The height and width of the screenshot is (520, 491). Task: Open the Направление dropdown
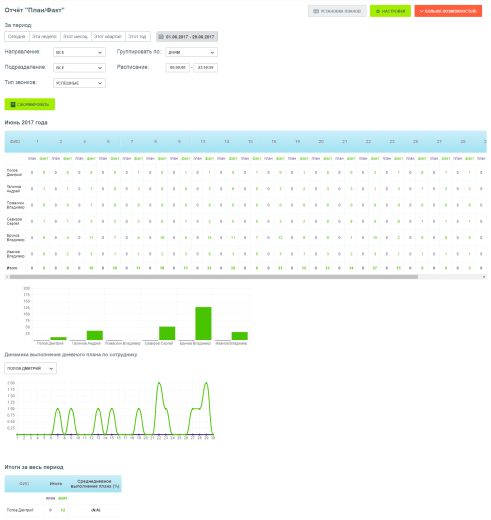coord(79,52)
